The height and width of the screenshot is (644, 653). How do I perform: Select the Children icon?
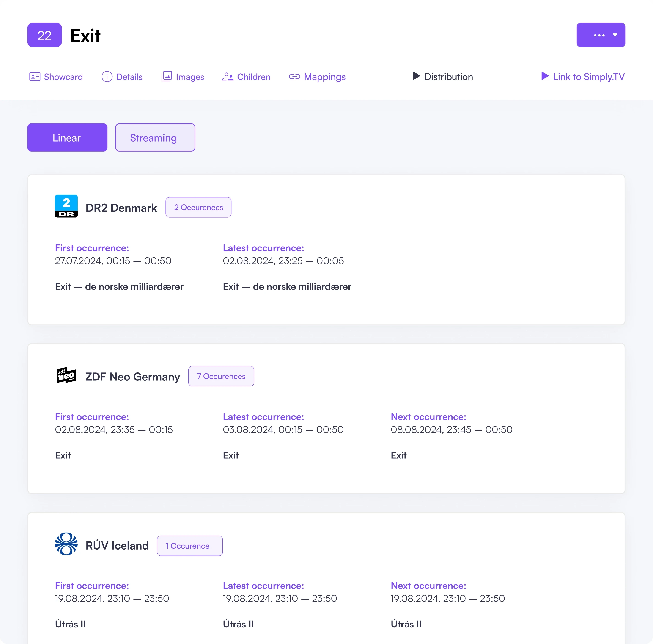[x=228, y=77]
